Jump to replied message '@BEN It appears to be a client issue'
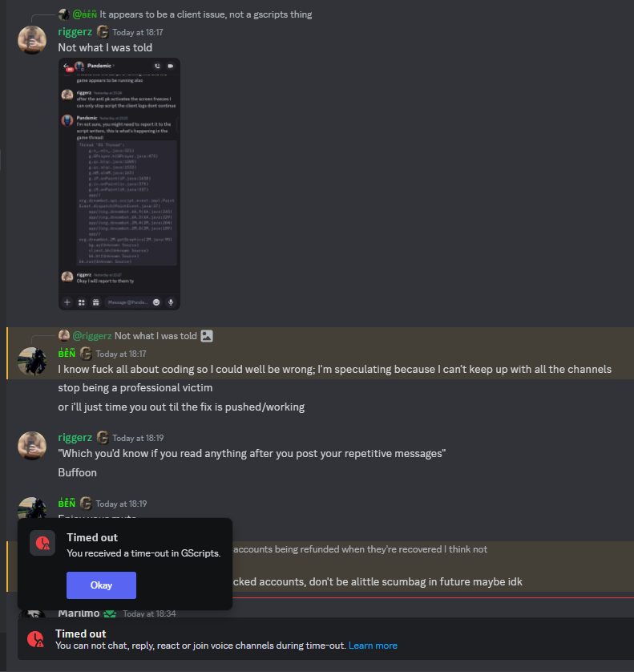 click(x=206, y=14)
